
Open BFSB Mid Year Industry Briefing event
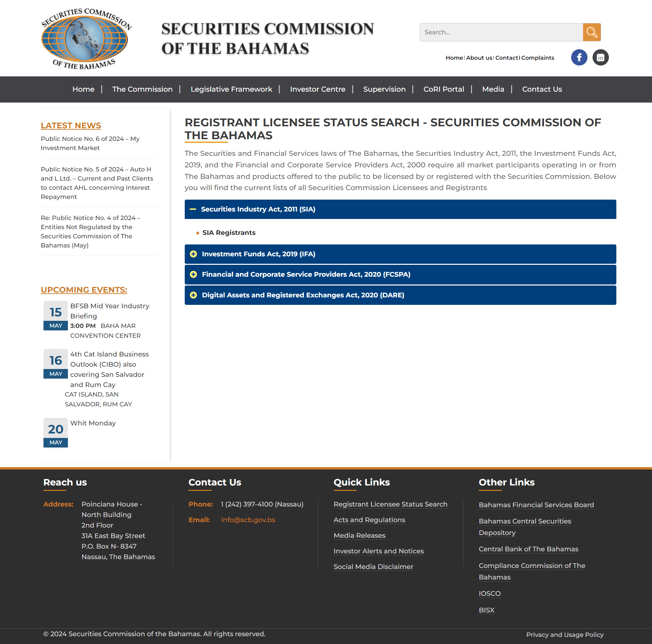coord(110,311)
